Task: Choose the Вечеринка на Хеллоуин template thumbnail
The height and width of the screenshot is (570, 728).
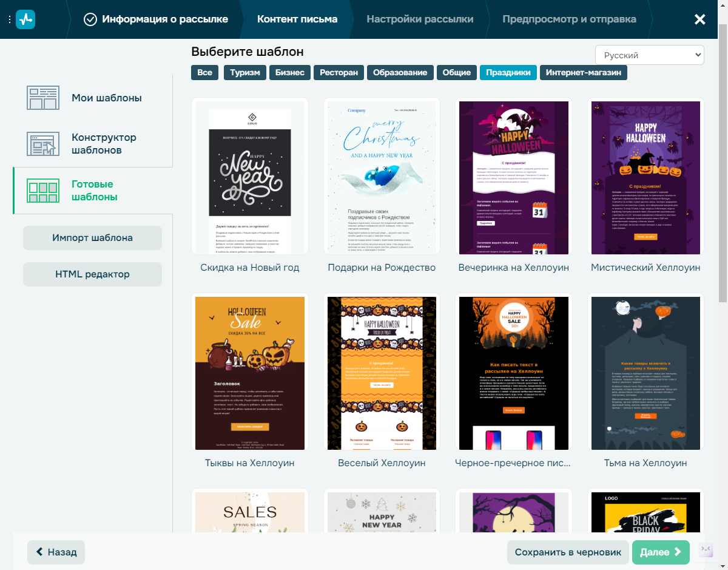Action: click(514, 176)
